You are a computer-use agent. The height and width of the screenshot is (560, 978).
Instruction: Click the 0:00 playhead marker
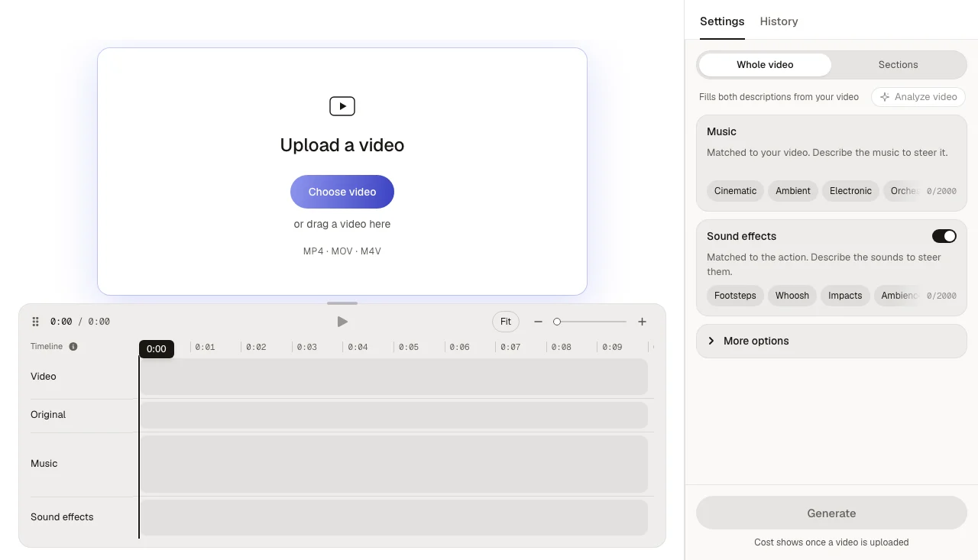pos(157,348)
